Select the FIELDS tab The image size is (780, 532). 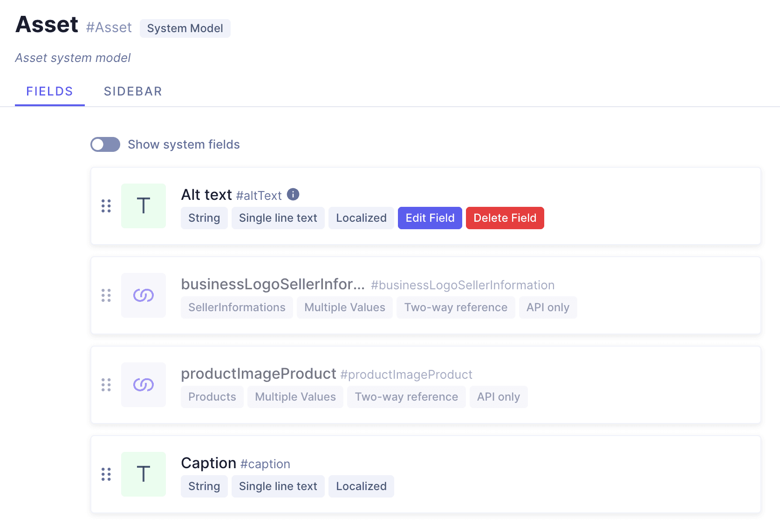[50, 91]
